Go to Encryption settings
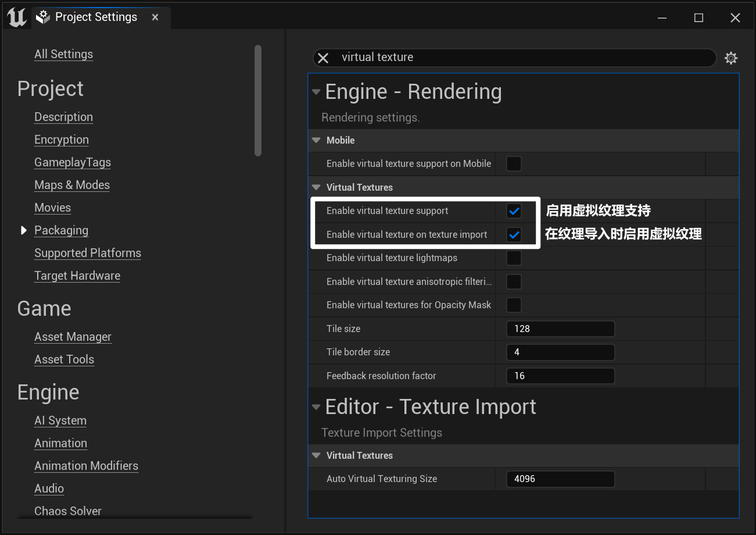The image size is (756, 535). [62, 140]
